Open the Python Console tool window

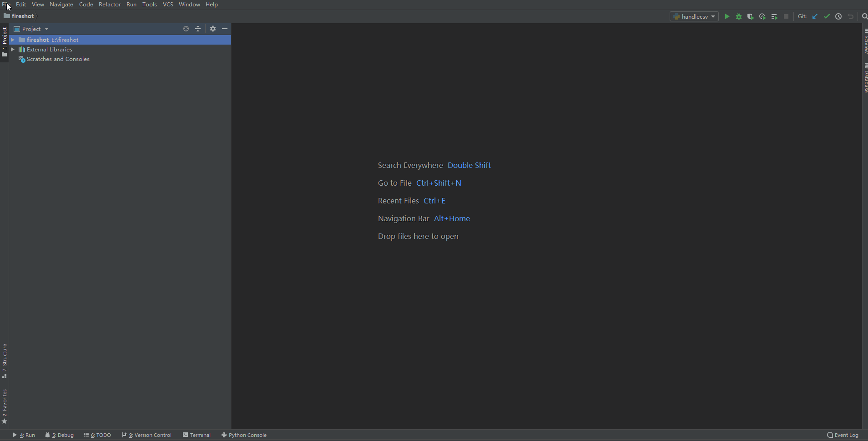click(244, 435)
